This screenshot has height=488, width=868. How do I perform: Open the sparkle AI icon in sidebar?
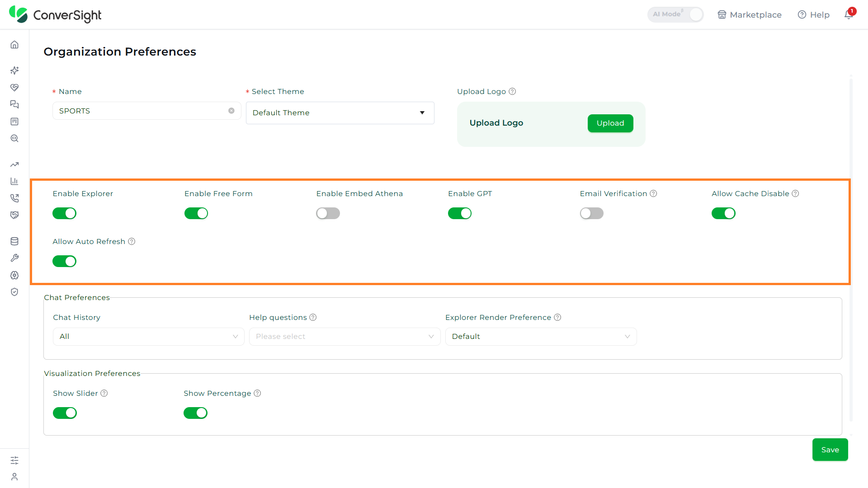click(x=14, y=70)
